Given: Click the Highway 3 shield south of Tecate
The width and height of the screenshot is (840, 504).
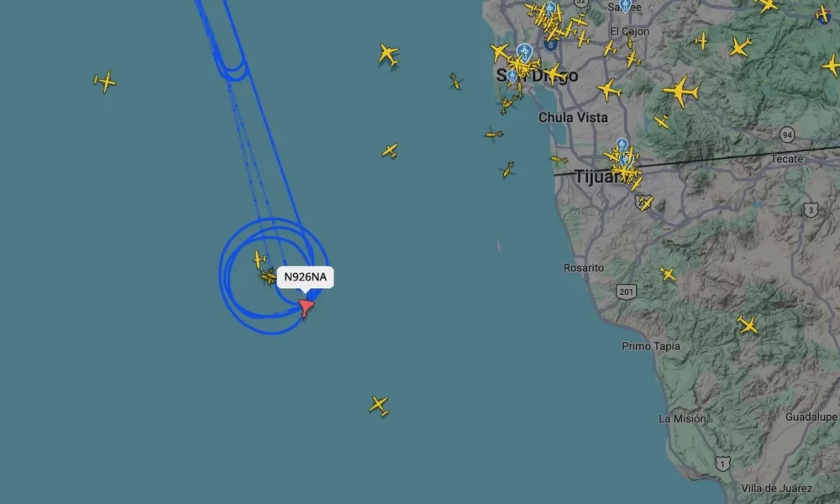Looking at the screenshot, I should pos(811,210).
